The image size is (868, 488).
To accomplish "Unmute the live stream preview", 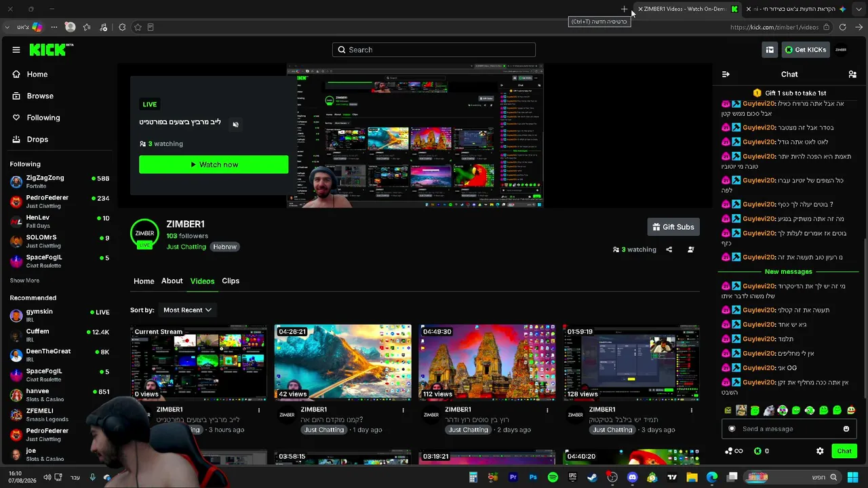I will point(235,124).
